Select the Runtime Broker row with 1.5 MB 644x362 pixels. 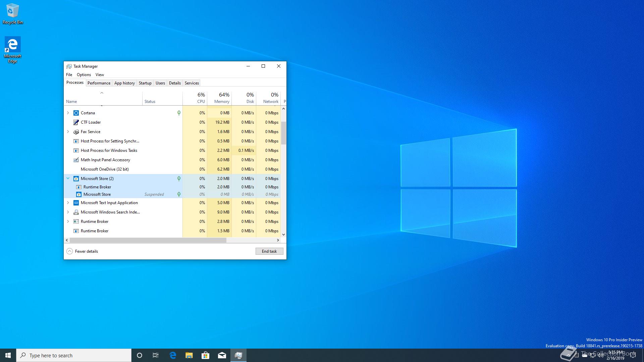pyautogui.click(x=172, y=231)
